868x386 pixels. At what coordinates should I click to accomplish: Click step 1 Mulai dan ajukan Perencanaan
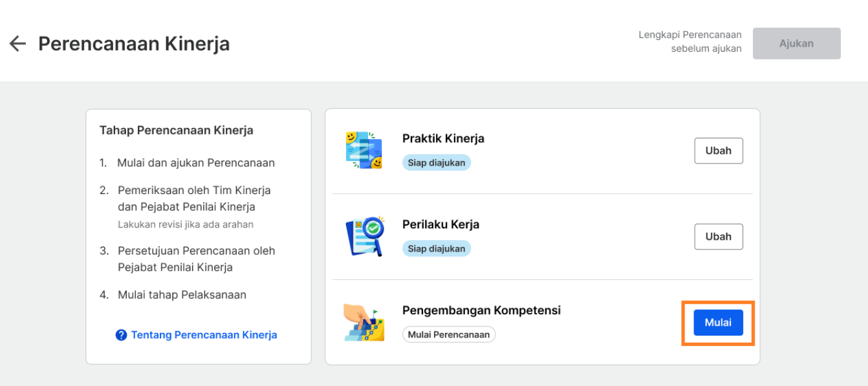coord(187,163)
